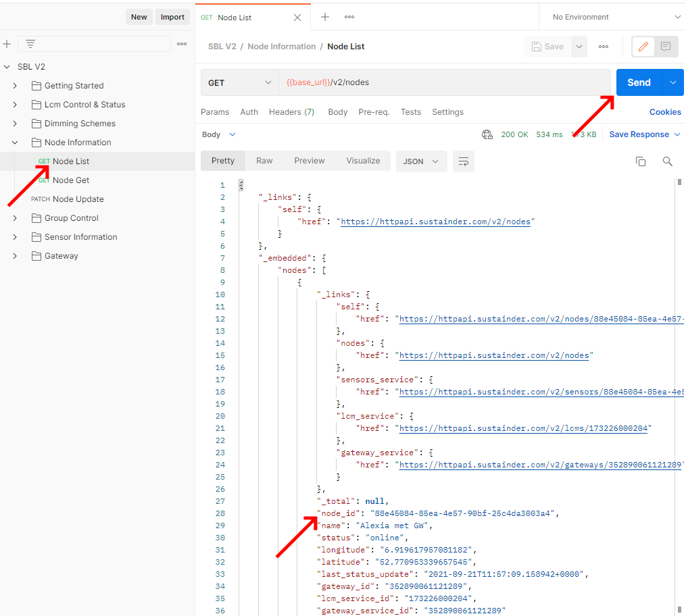
Task: Click the network globe icon
Action: (x=487, y=134)
